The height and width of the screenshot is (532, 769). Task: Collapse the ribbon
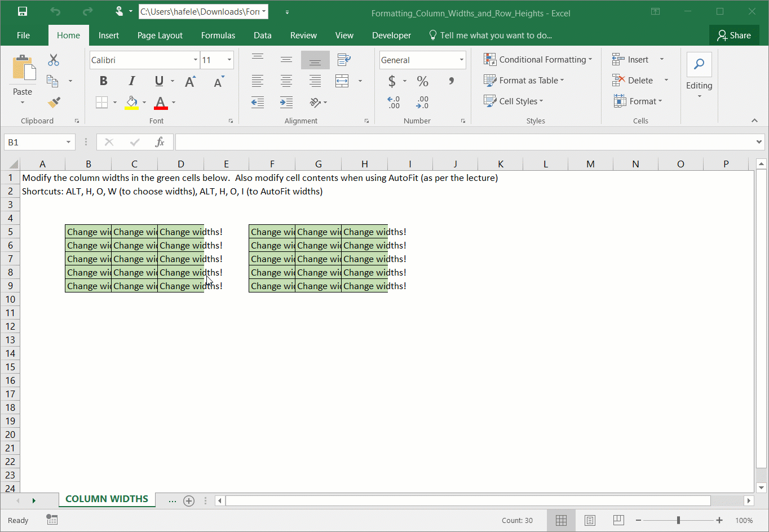point(754,121)
